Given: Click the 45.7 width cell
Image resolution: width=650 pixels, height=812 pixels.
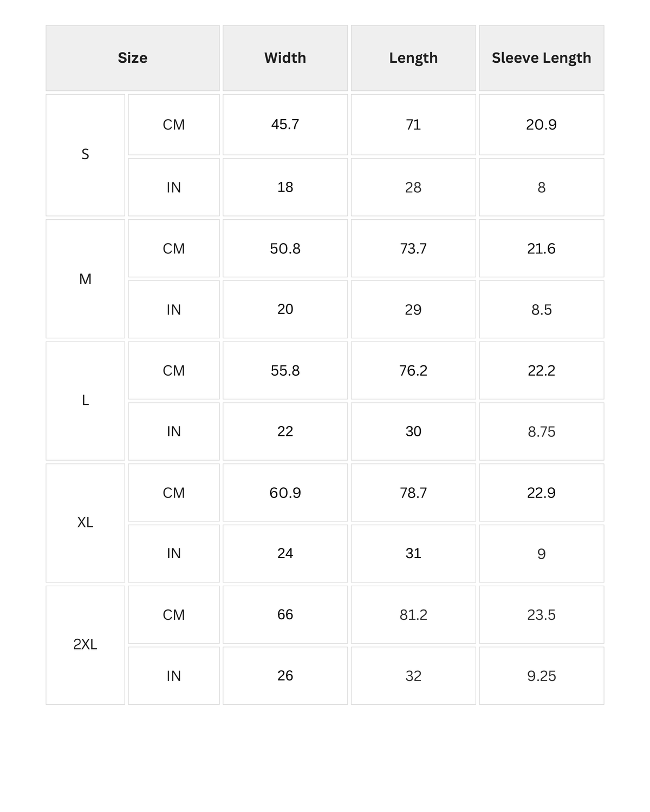Looking at the screenshot, I should (285, 125).
